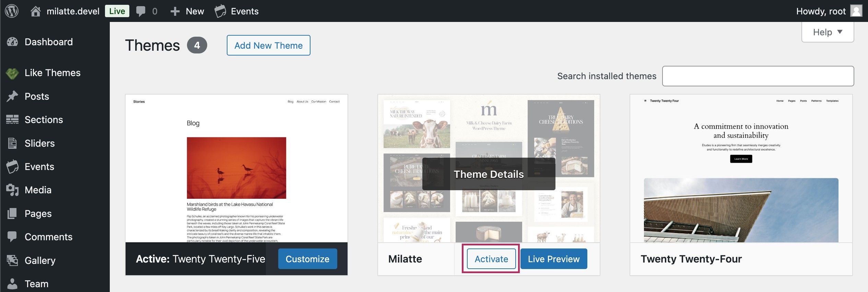Click the Events ticket icon in sidebar
This screenshot has height=292, width=868.
click(x=12, y=167)
